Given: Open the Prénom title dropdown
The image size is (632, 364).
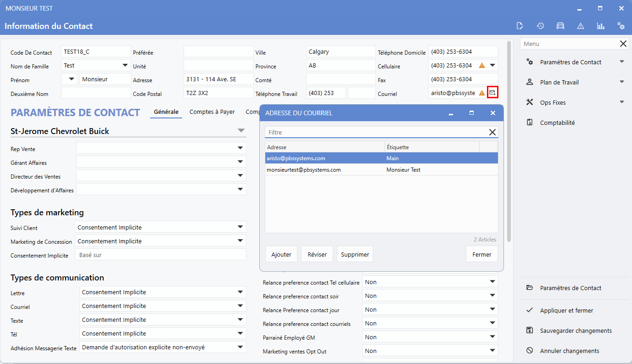Looking at the screenshot, I should (72, 79).
